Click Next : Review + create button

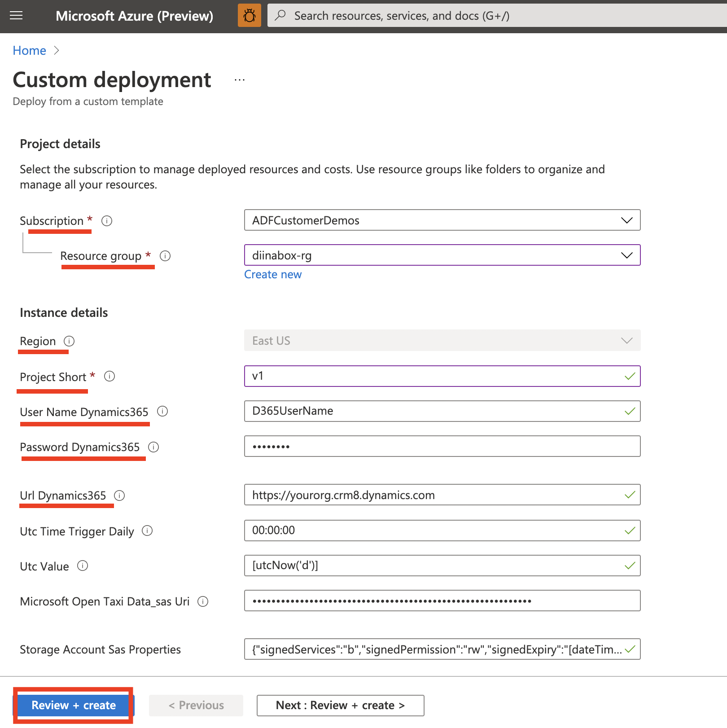(340, 706)
